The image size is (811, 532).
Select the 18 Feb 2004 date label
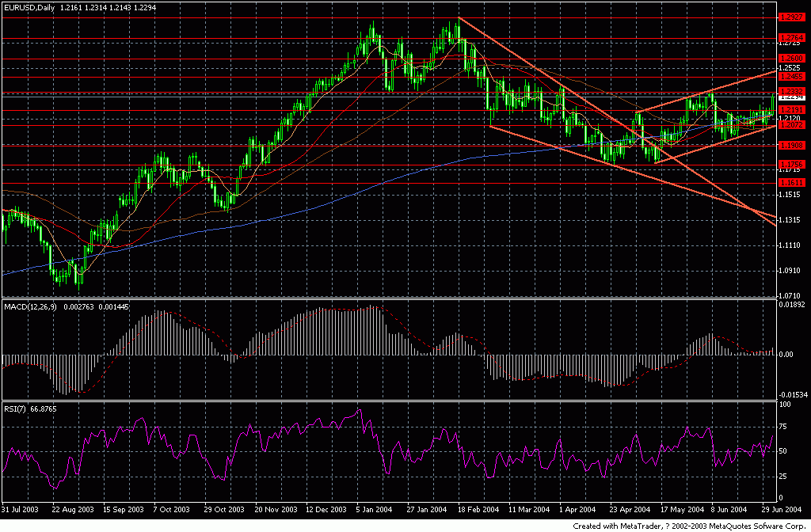pos(478,509)
